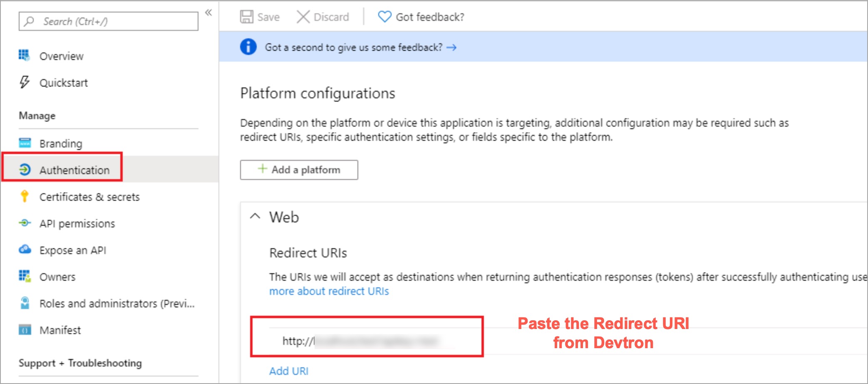Click the Add a platform button
868x384 pixels.
click(x=298, y=170)
